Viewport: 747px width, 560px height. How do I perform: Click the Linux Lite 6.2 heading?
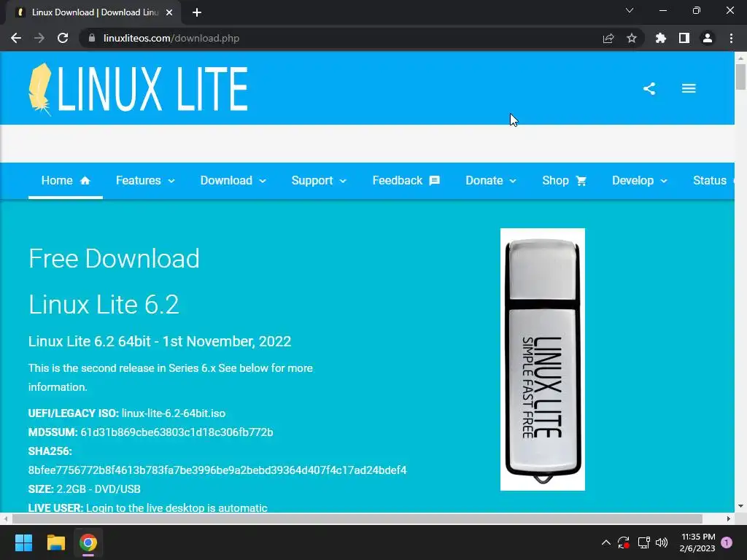[x=104, y=304]
